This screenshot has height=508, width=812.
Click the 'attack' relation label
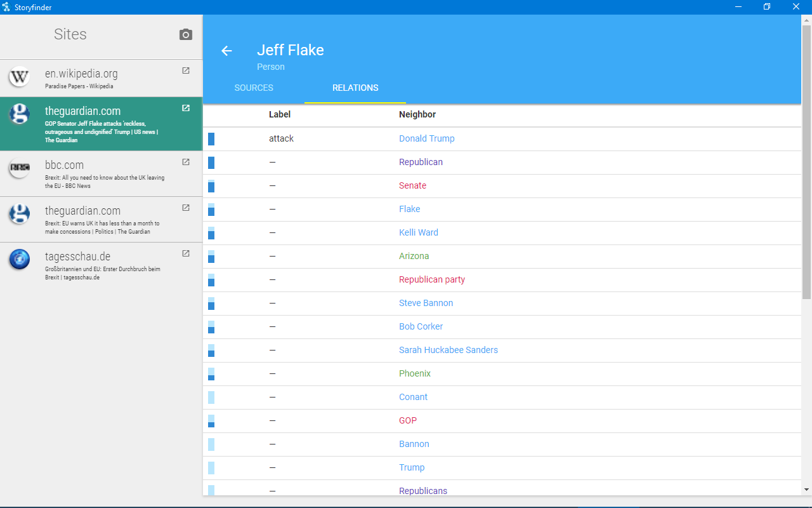pyautogui.click(x=281, y=138)
